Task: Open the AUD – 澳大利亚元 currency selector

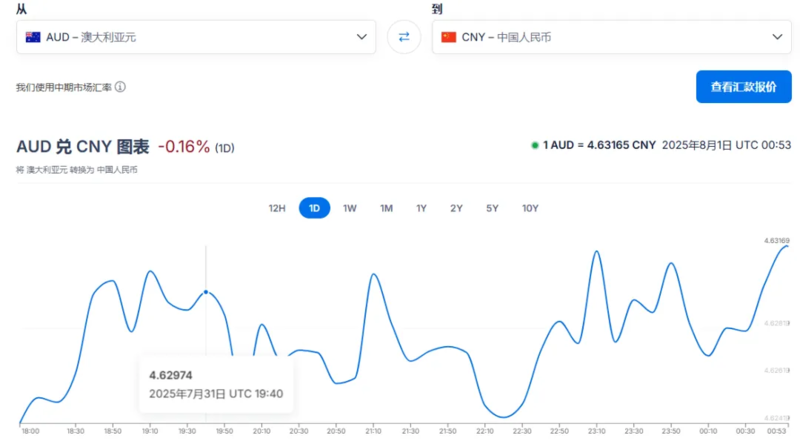Action: (x=196, y=37)
